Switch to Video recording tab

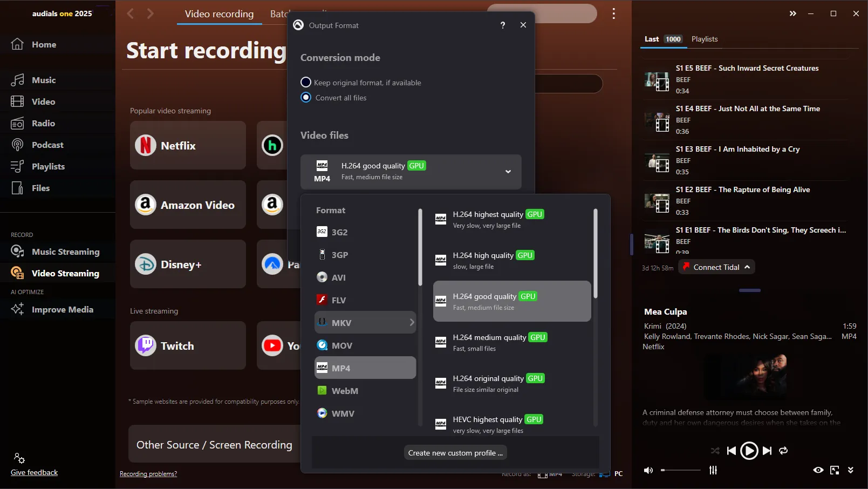(219, 14)
